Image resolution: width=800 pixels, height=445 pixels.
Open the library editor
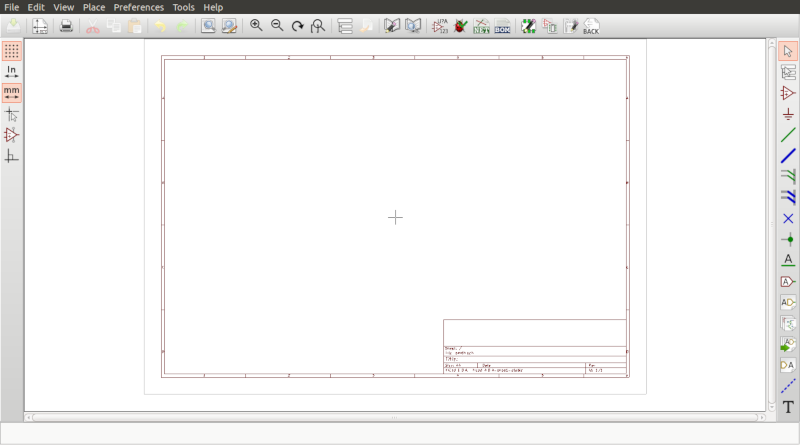click(x=392, y=26)
